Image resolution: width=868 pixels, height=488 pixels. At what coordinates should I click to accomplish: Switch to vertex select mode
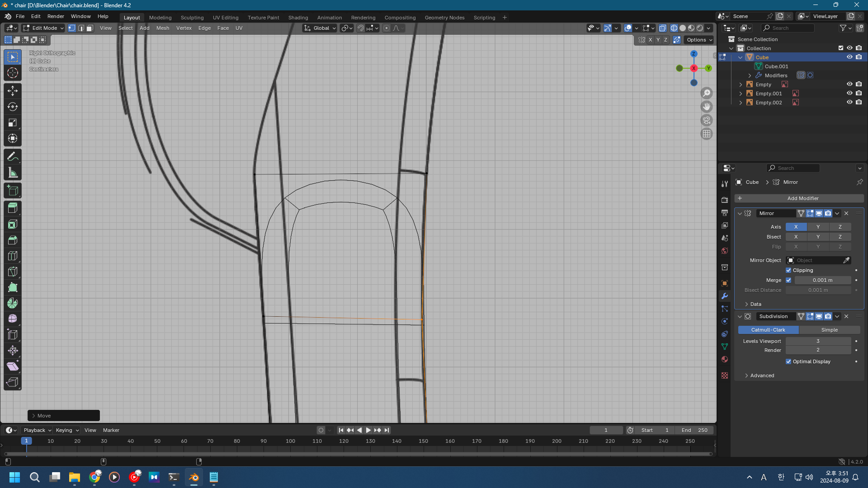click(x=72, y=28)
